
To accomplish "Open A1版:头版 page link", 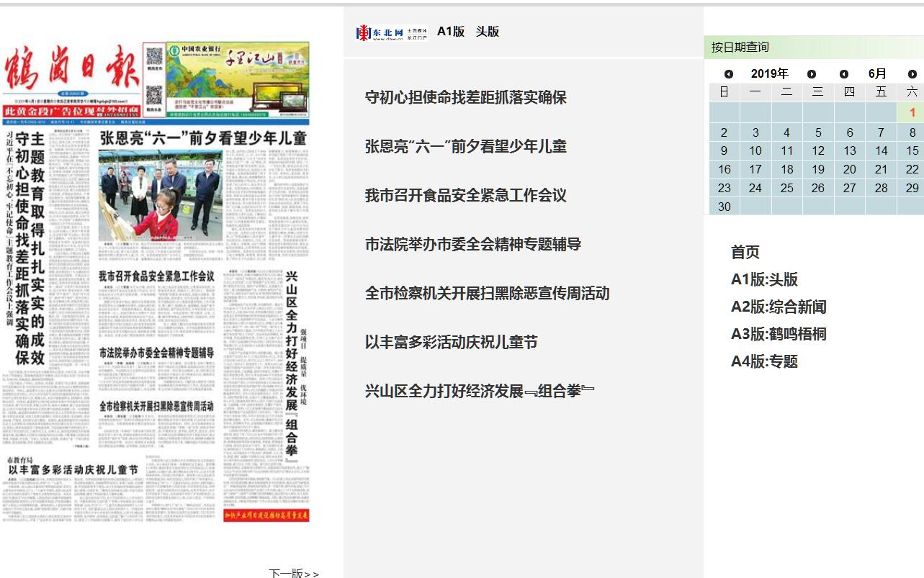I will 764,279.
